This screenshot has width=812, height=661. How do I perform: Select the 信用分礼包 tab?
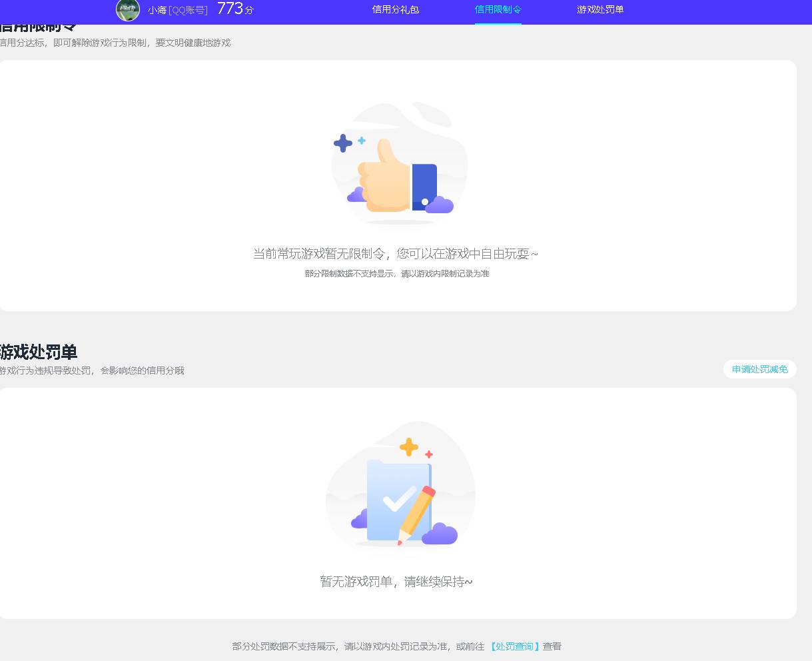pos(396,11)
